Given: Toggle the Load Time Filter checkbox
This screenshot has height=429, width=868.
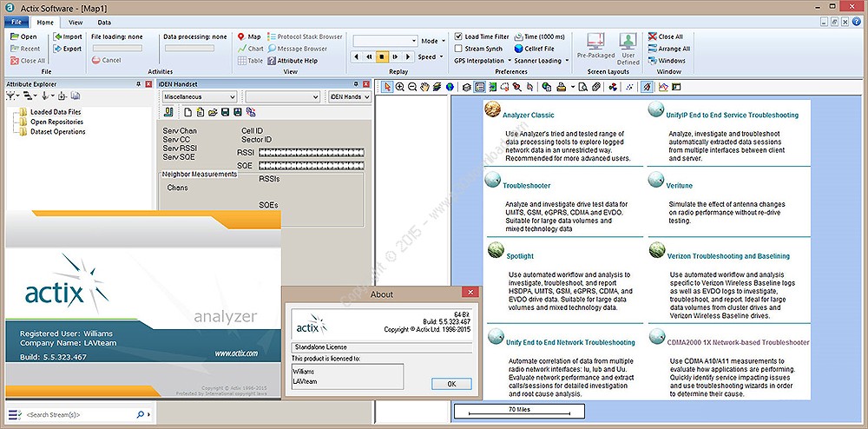Looking at the screenshot, I should click(x=458, y=36).
